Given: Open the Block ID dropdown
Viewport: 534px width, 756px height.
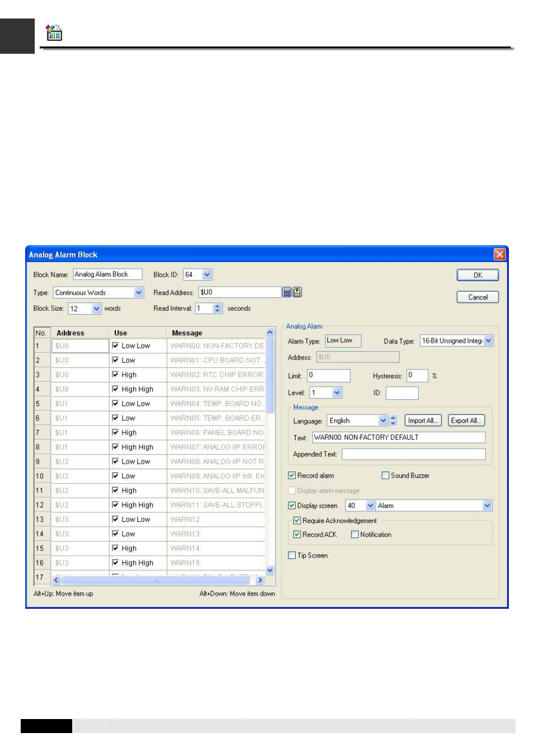Looking at the screenshot, I should tap(207, 275).
